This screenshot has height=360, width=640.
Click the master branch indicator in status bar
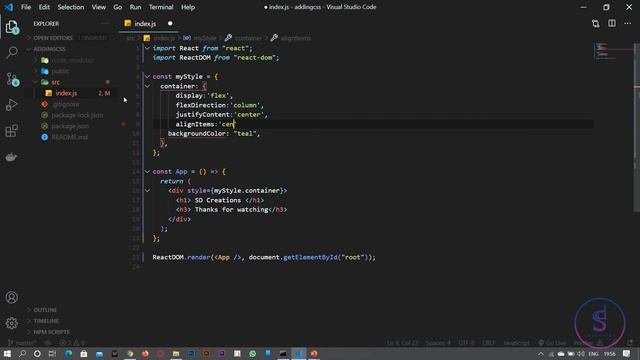[23, 343]
